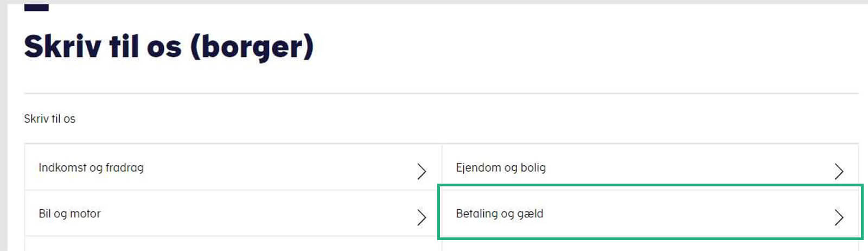Viewport: 868px width, 251px height.
Task: Click the Skriv til os (borger) heading
Action: tap(169, 47)
